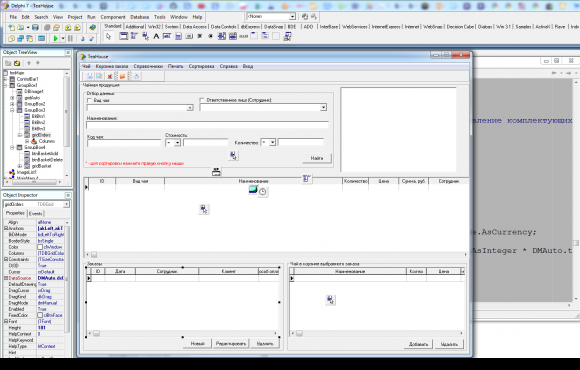Run the project with the green arrow
The image size is (580, 370).
click(x=56, y=38)
